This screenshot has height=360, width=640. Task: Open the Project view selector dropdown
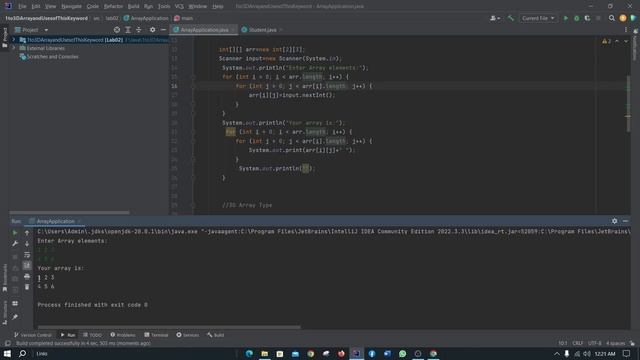click(x=31, y=30)
